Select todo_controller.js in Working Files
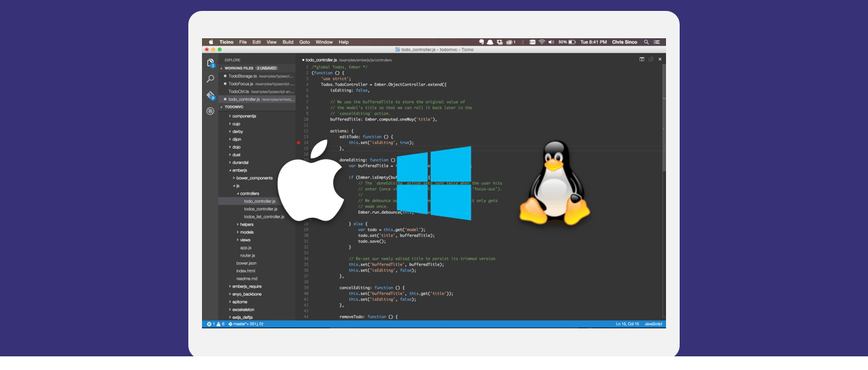 click(257, 99)
